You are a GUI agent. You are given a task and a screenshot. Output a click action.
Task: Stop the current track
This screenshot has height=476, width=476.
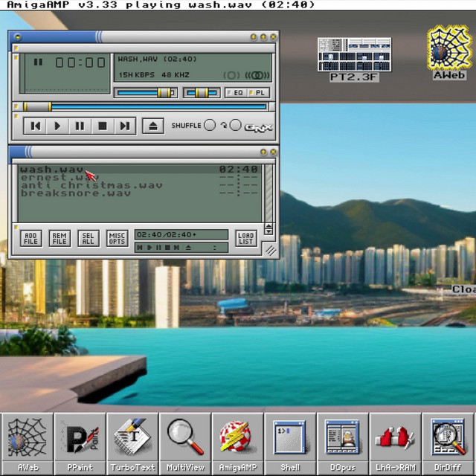(102, 126)
